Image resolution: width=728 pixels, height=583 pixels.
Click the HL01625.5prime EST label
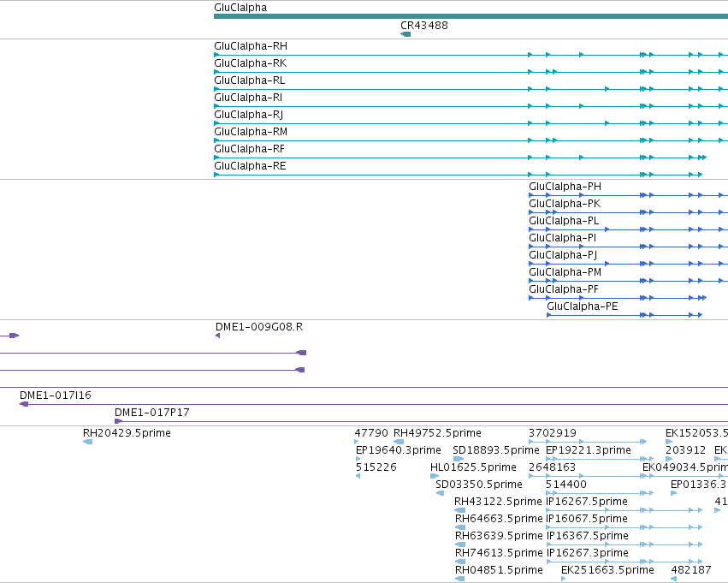473,467
